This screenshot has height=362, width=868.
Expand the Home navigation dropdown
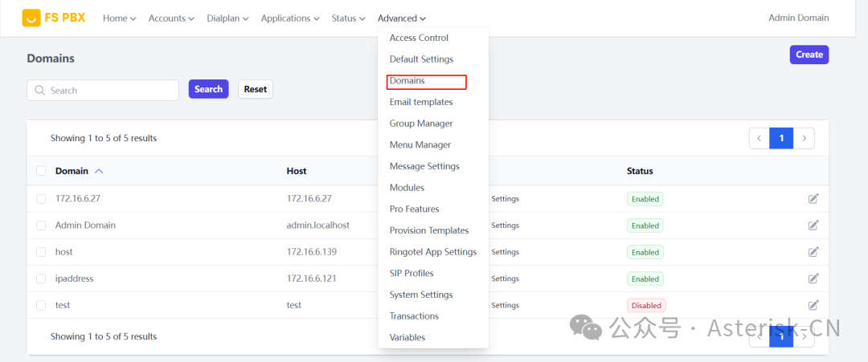click(119, 18)
